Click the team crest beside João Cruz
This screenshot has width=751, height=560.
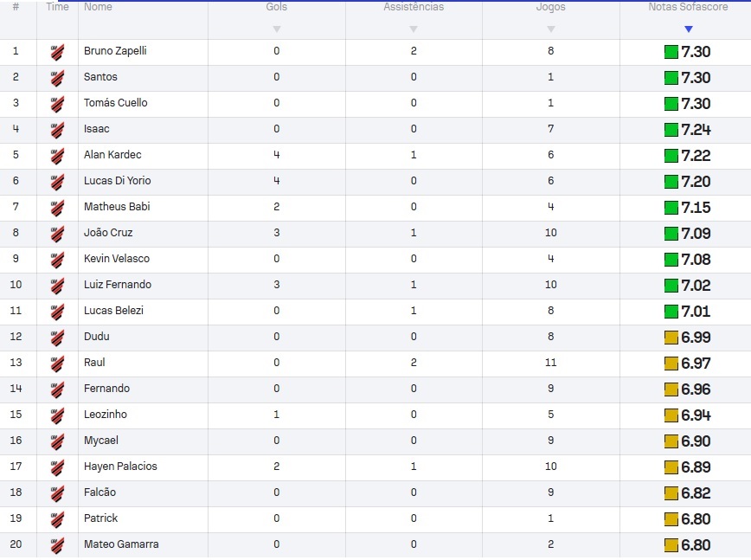coord(57,234)
